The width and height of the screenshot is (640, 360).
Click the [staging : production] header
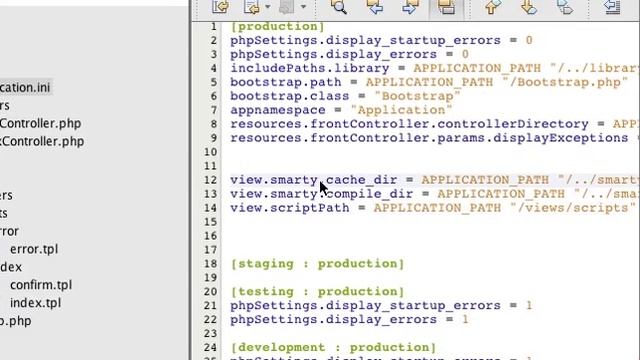coord(318,264)
